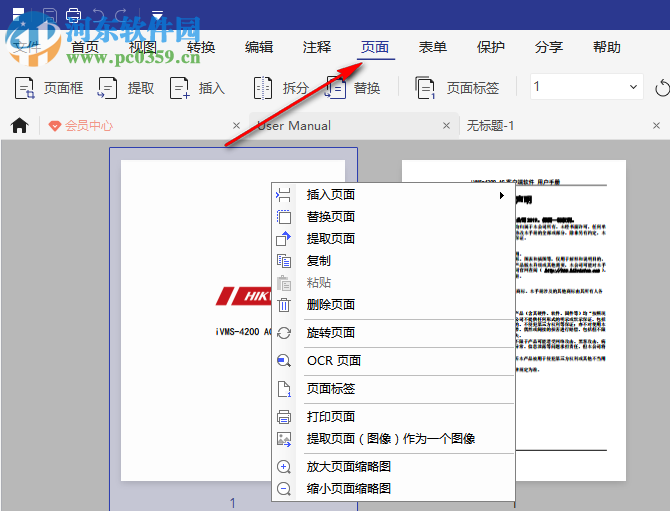Screen dimensions: 670x511
Task: Click the 替换 replace page icon
Action: [x=336, y=88]
